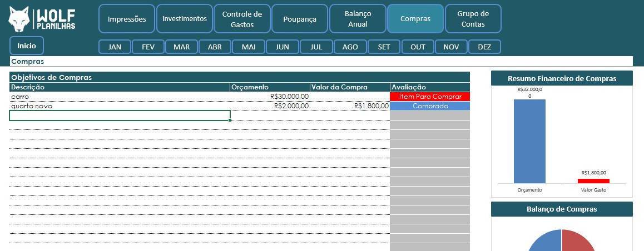Image resolution: width=644 pixels, height=251 pixels.
Task: Click the Orçamento column header
Action: [270, 87]
